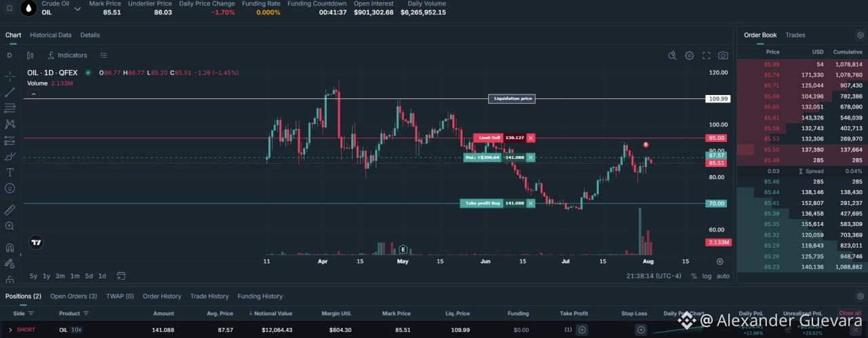The width and height of the screenshot is (868, 338).
Task: Select the Chart tab
Action: click(13, 35)
